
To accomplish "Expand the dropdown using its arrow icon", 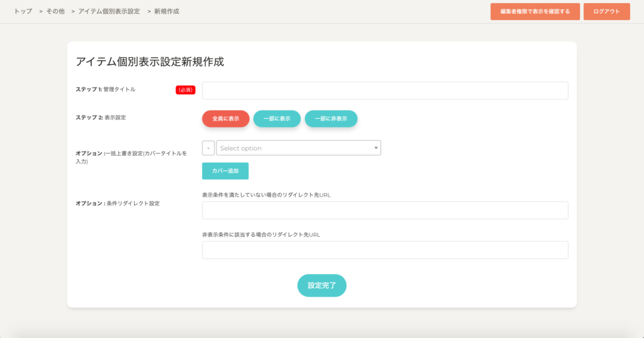I will click(376, 148).
